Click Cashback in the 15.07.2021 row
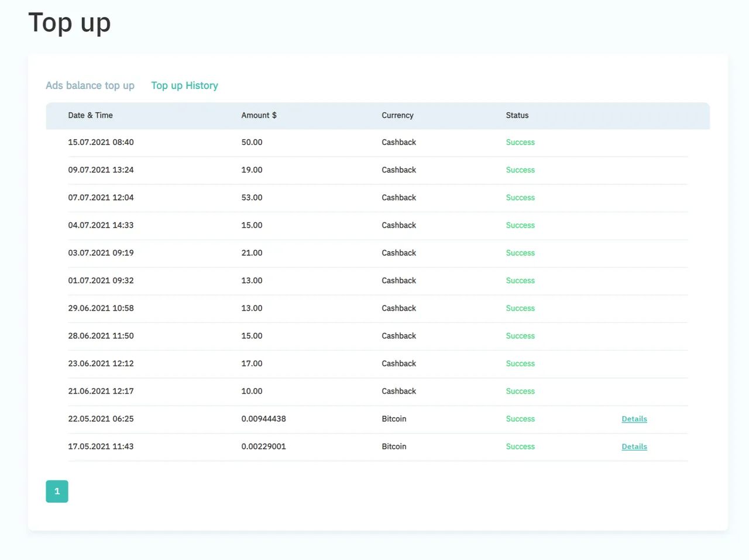 [398, 142]
